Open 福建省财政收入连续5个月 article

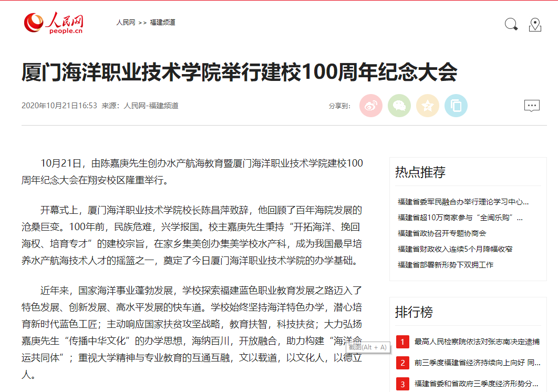coord(455,249)
